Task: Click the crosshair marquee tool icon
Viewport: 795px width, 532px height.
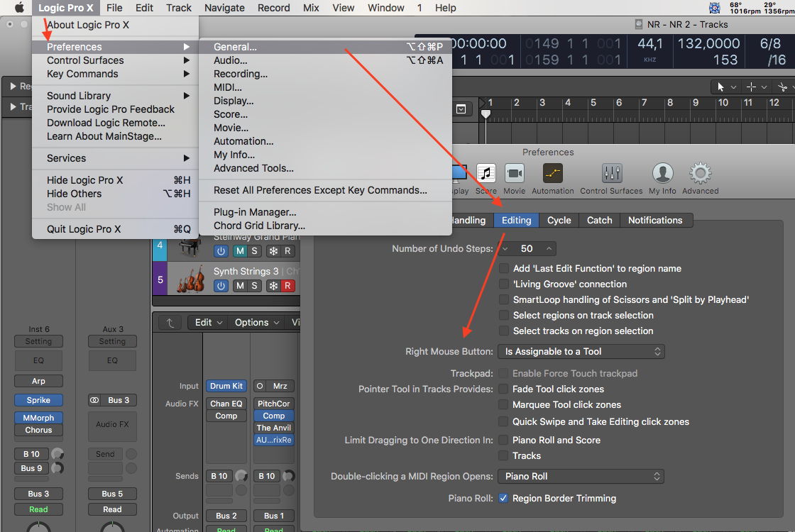Action: [752, 87]
